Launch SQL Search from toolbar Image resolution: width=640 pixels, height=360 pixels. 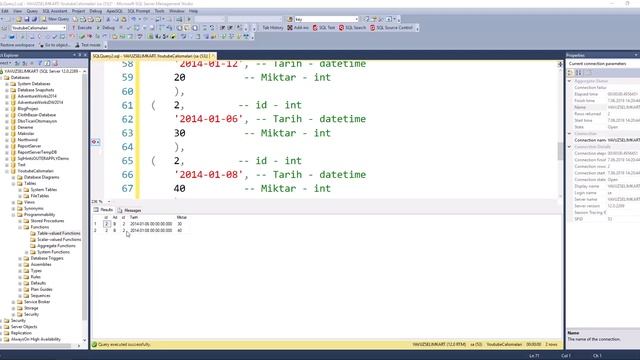(352, 28)
